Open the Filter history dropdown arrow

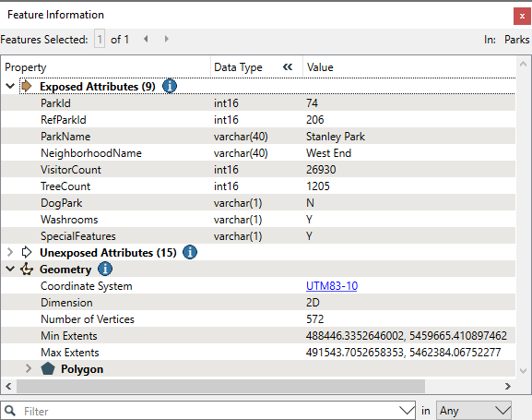(x=407, y=411)
